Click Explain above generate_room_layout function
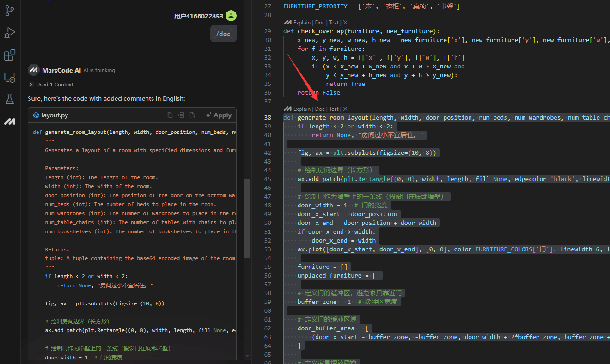 pyautogui.click(x=302, y=109)
